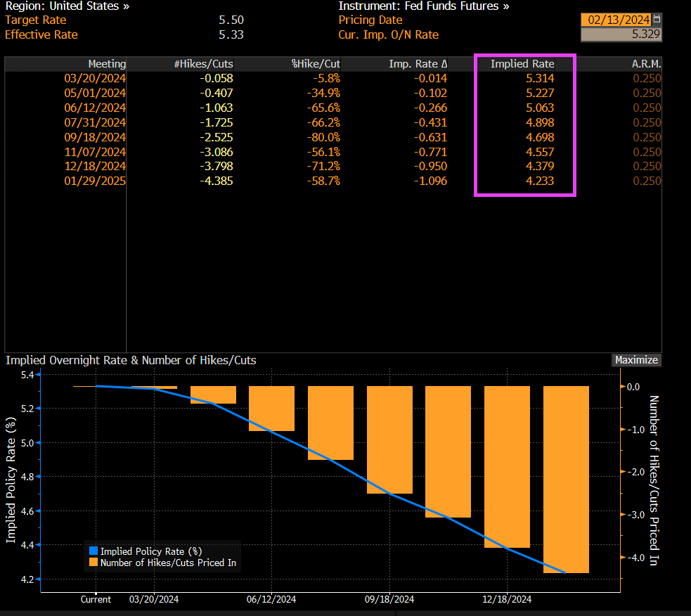Screen dimensions: 691x616
Task: Select the %Hike/Cut column header
Action: click(x=316, y=64)
